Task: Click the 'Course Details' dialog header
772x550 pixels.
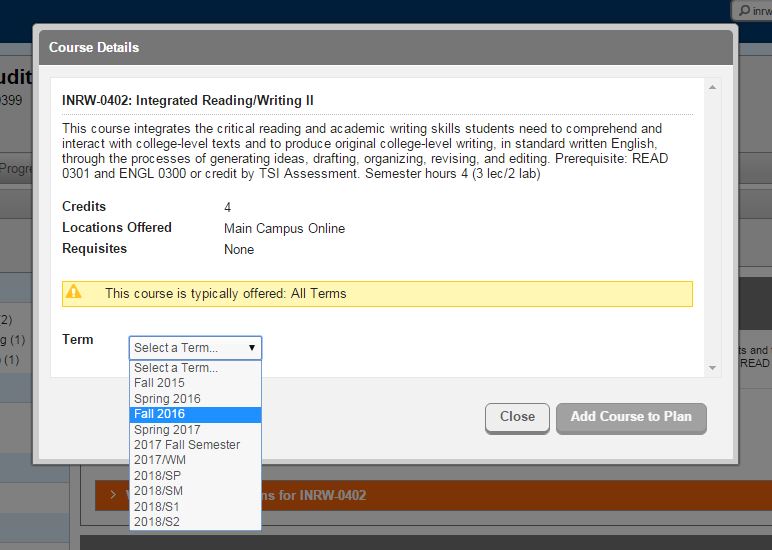Action: [386, 47]
